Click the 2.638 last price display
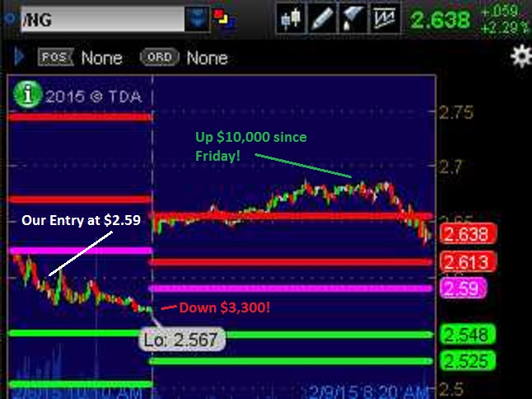The image size is (532, 399). pyautogui.click(x=441, y=19)
